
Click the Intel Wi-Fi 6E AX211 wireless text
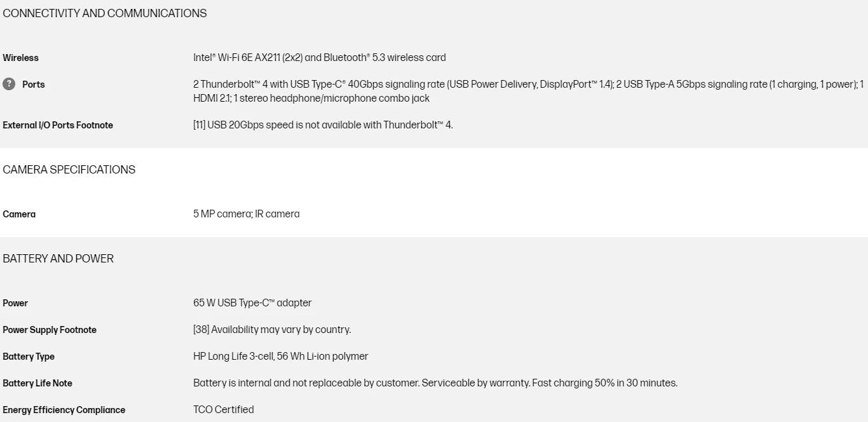(320, 58)
